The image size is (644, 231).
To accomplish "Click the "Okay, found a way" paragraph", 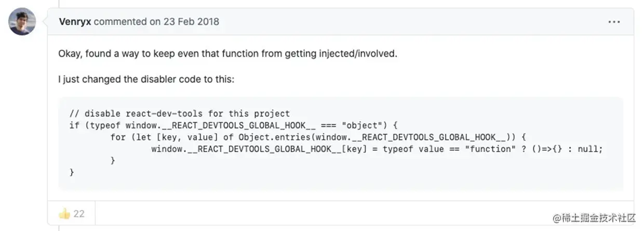I will tap(227, 54).
